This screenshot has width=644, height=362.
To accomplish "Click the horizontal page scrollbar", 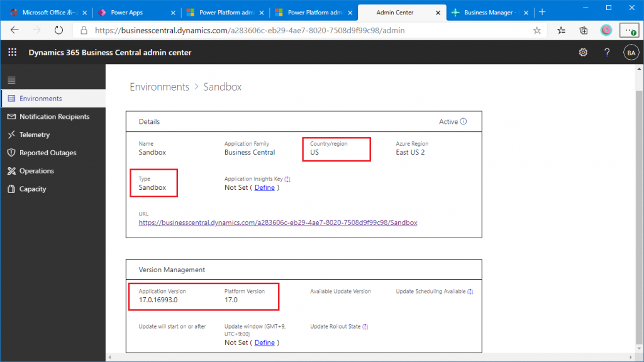I will [x=370, y=357].
